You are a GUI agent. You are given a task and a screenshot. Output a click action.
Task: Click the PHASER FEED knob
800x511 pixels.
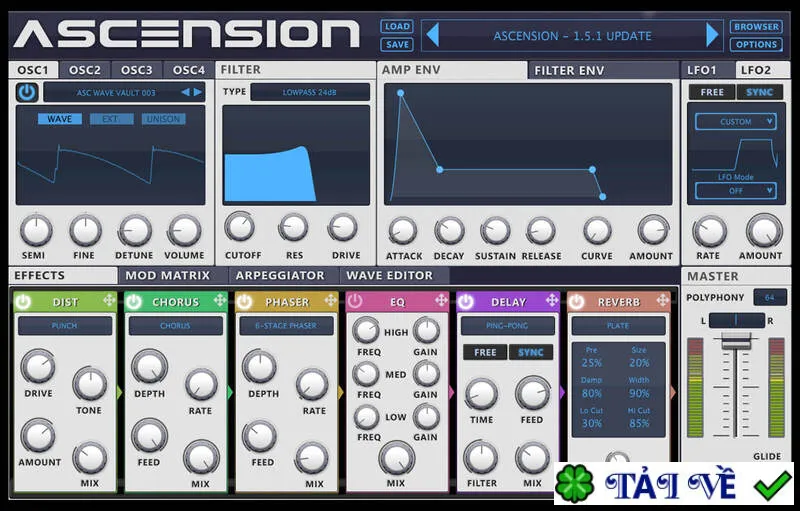pyautogui.click(x=260, y=437)
